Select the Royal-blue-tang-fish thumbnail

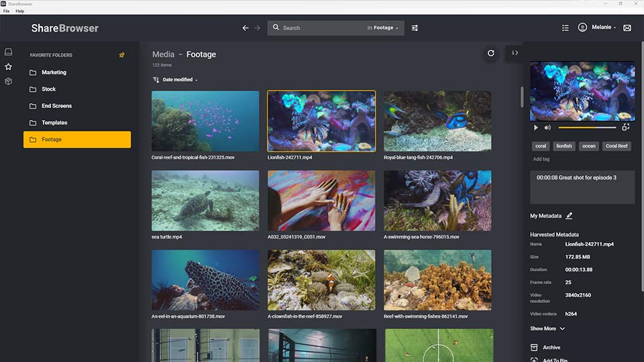click(x=437, y=121)
